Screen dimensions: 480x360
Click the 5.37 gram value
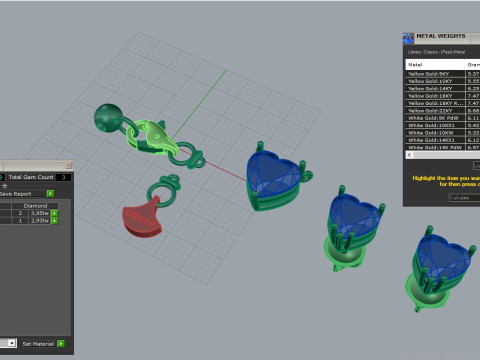tap(473, 74)
